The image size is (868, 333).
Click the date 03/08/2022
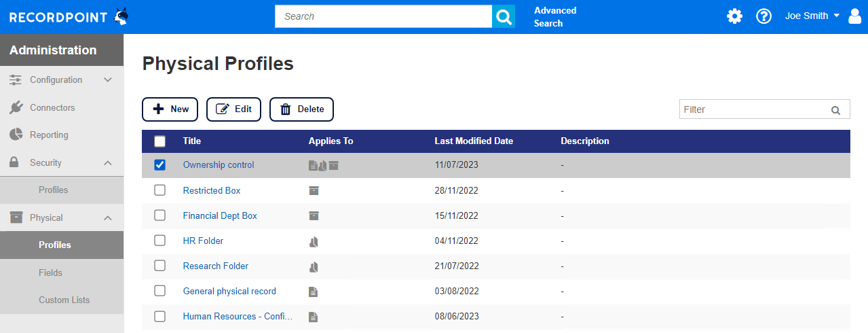(457, 291)
